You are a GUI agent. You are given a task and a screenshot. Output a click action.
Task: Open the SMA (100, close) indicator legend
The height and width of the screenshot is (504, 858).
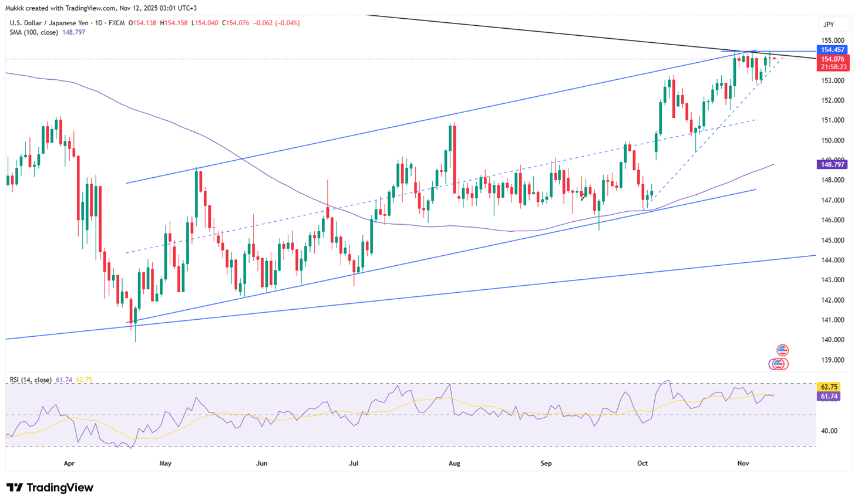33,32
